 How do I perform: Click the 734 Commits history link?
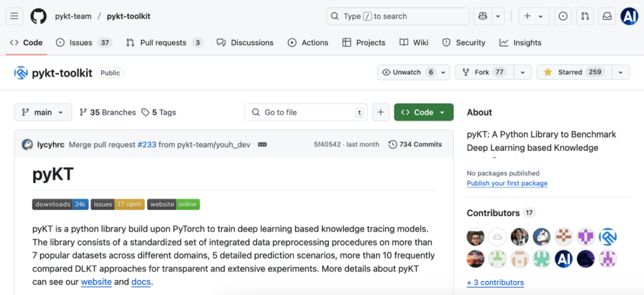415,145
